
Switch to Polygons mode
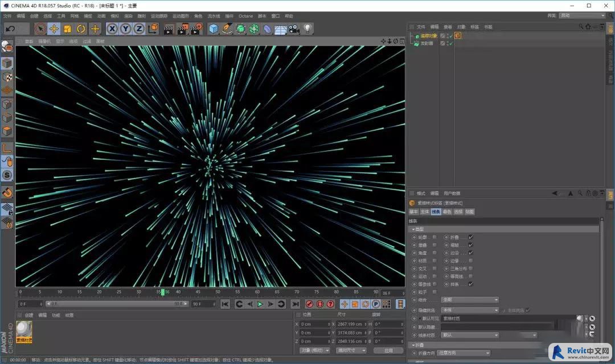coord(7,131)
